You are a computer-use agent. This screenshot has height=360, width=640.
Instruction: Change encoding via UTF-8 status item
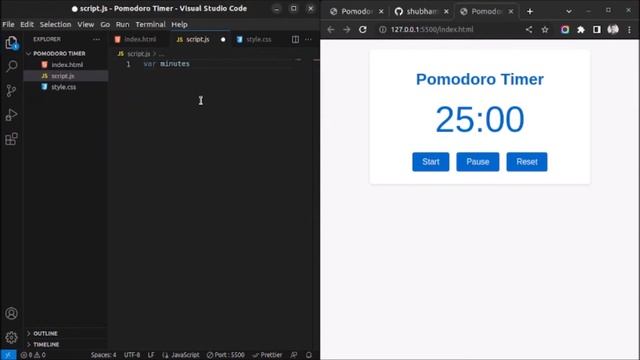(132, 355)
